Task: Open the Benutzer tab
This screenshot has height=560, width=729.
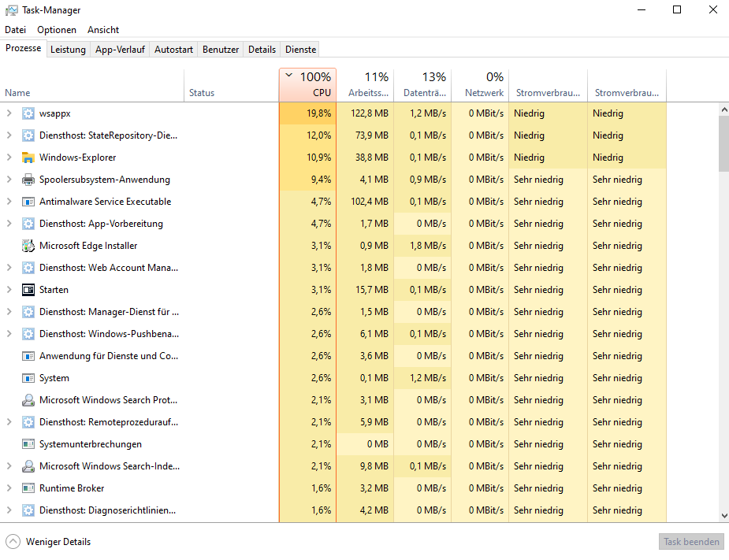Action: click(221, 50)
